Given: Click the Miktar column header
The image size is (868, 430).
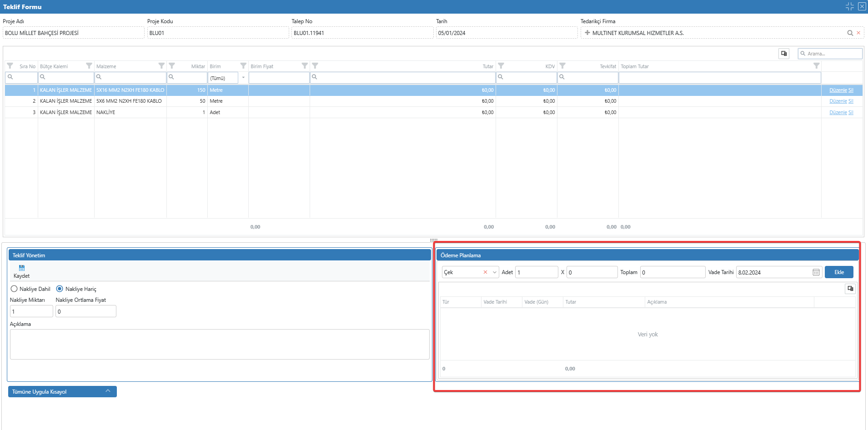Looking at the screenshot, I should 198,66.
